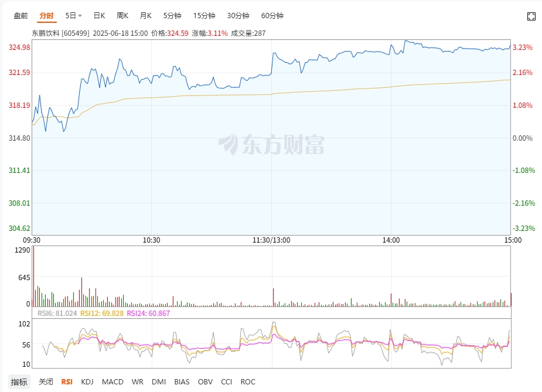542x392 pixels.
Task: Click the 11:30/13:00 time marker
Action: pos(271,240)
